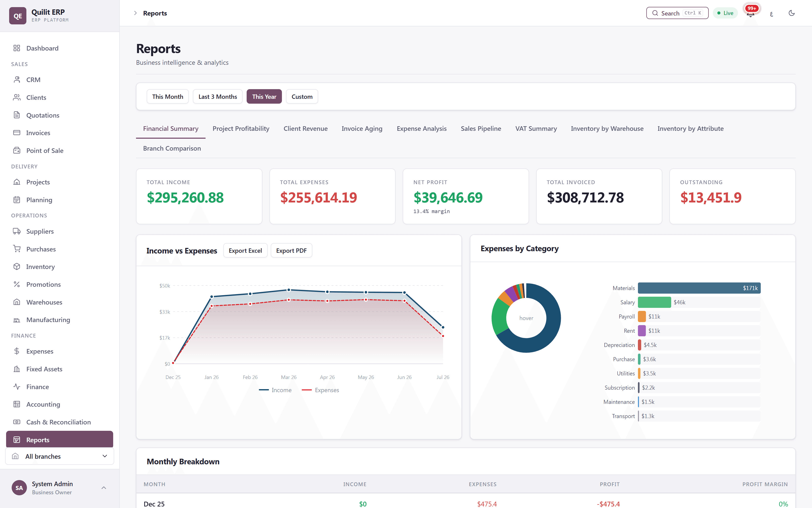The image size is (812, 508).
Task: Click the Quotations document icon
Action: click(x=17, y=115)
